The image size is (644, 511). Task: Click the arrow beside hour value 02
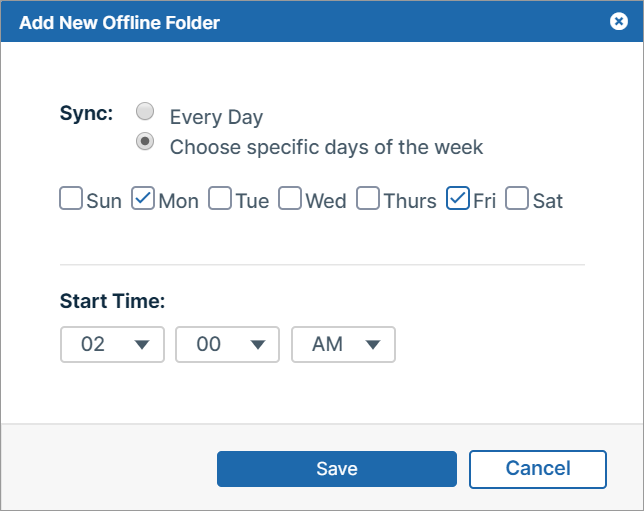(x=142, y=345)
